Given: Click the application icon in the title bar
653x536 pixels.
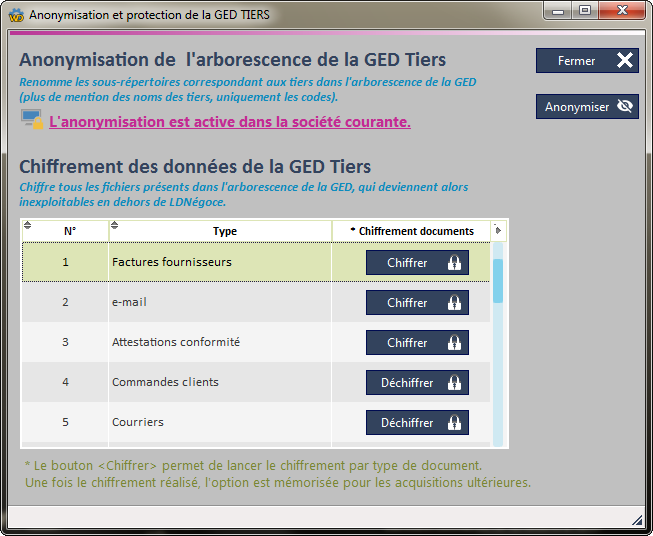Looking at the screenshot, I should pos(15,15).
